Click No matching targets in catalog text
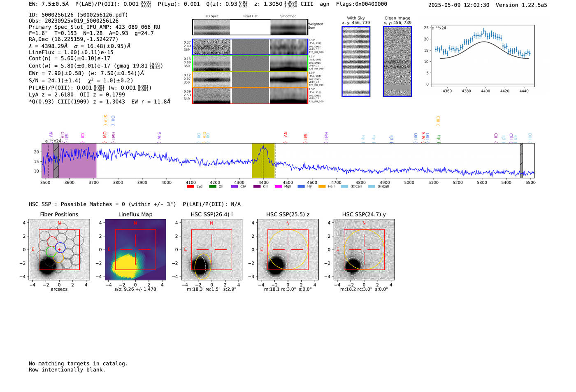This screenshot has width=576, height=392. coord(78,364)
